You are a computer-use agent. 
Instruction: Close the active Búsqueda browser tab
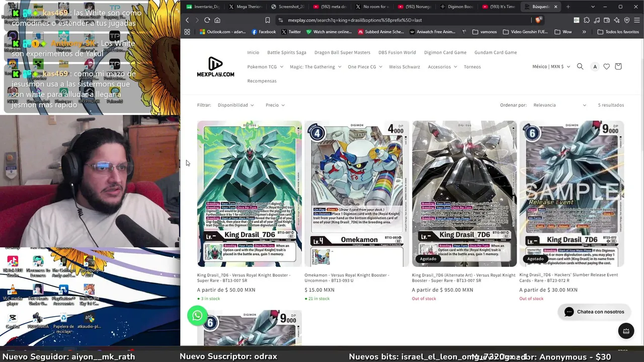(555, 7)
